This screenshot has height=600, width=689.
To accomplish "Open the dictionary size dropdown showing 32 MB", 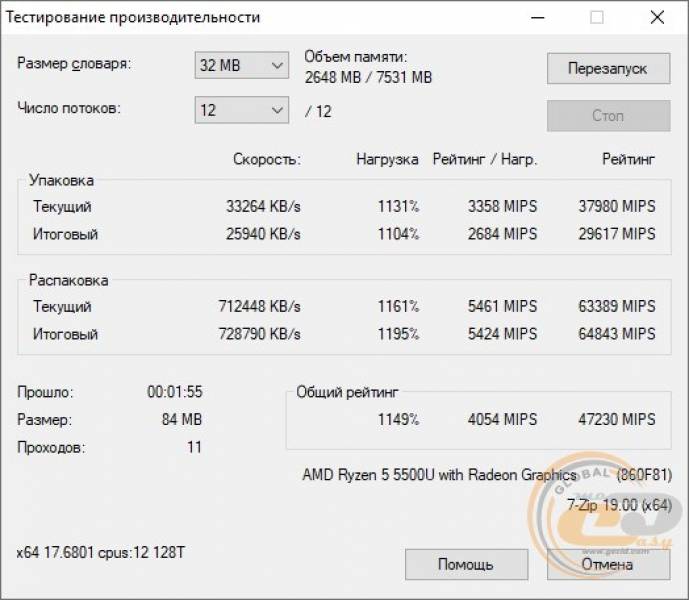I will point(242,65).
